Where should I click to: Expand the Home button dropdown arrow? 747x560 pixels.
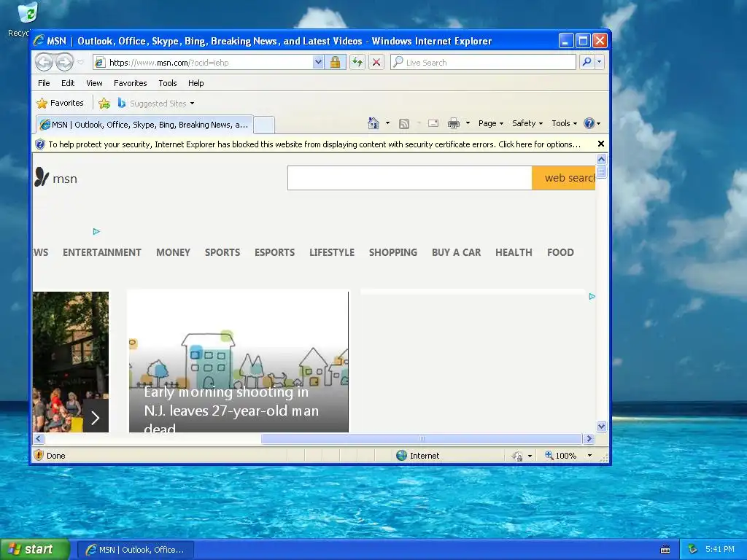(x=387, y=123)
